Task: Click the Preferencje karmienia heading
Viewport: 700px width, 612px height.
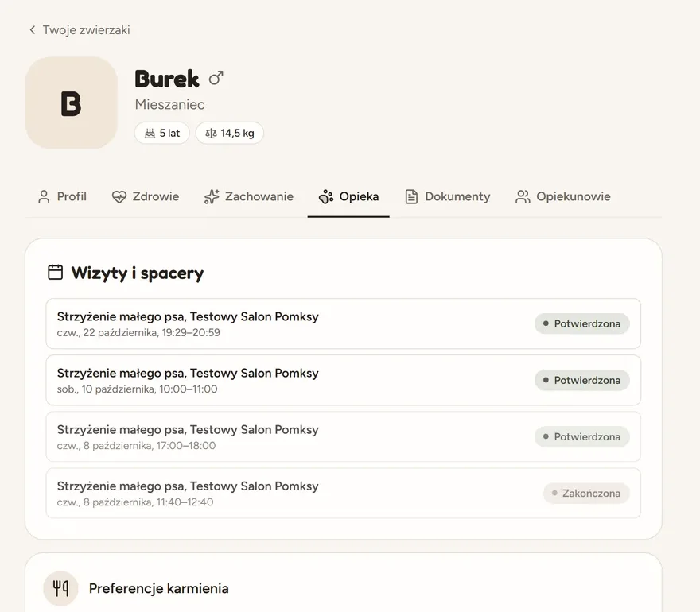Action: click(x=158, y=588)
